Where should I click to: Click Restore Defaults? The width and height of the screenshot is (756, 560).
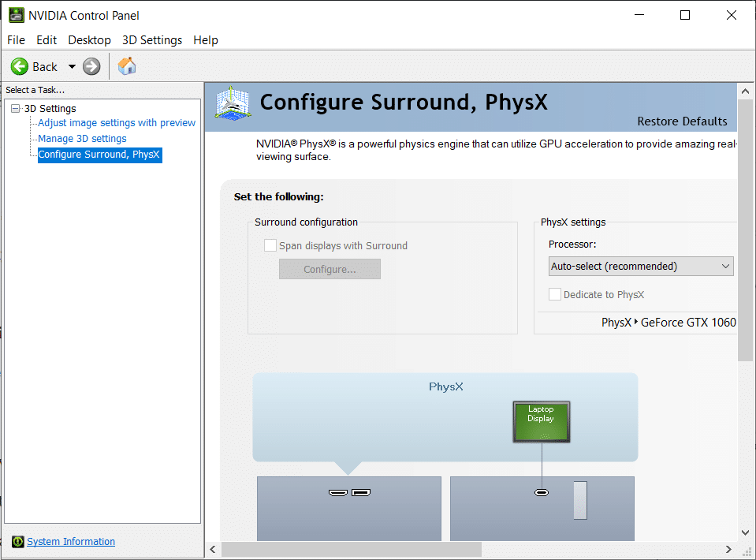682,121
